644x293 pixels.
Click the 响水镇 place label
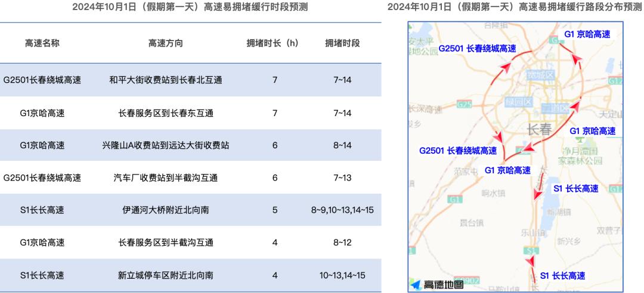point(494,193)
